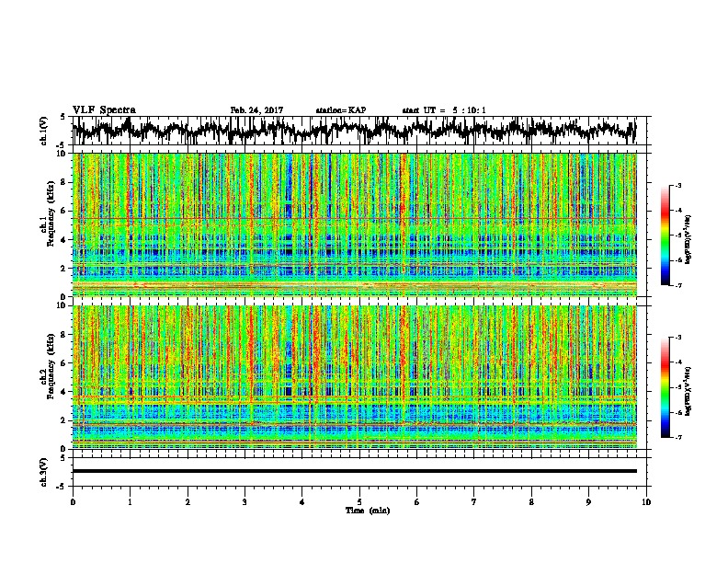This screenshot has height=563, width=728.
Task: Click the ch.1 spectrogram plot area
Action: [x=354, y=224]
